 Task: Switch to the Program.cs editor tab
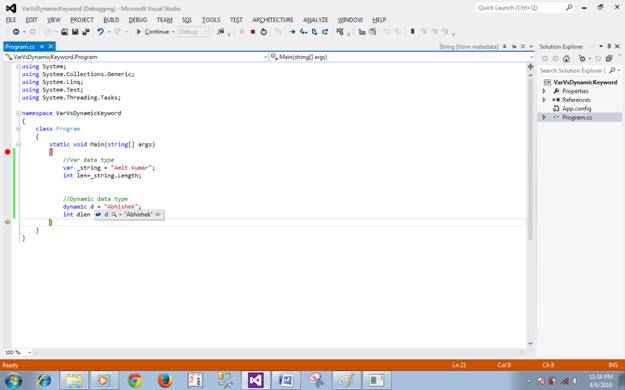click(20, 47)
